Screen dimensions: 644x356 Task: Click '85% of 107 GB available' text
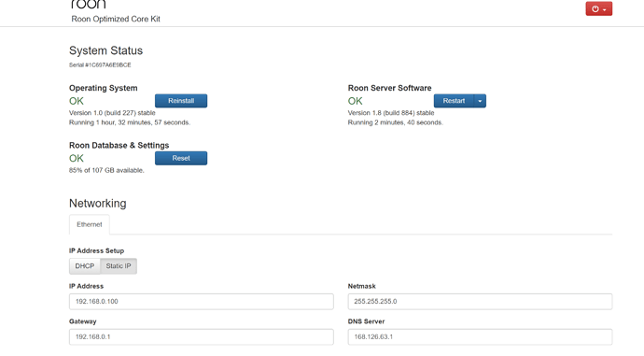point(106,170)
